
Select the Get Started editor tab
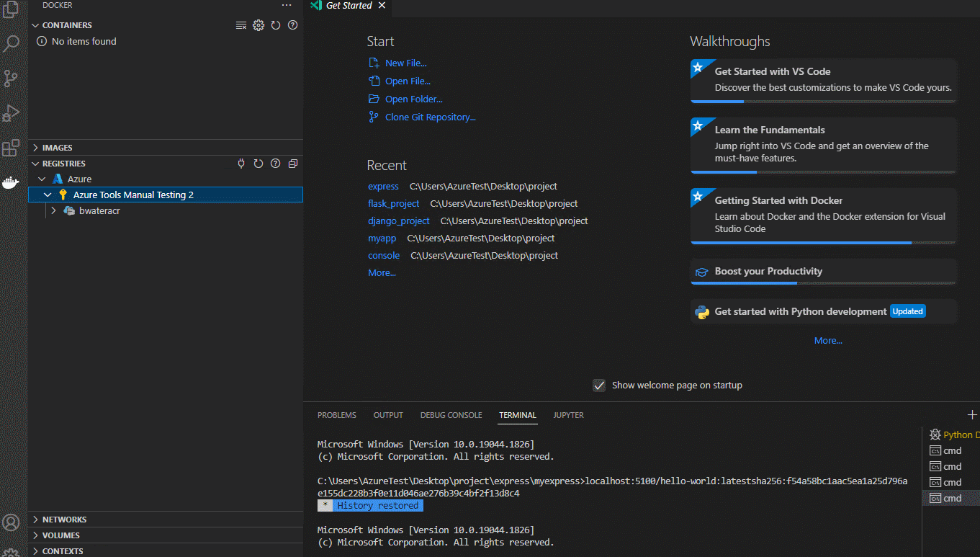click(348, 6)
